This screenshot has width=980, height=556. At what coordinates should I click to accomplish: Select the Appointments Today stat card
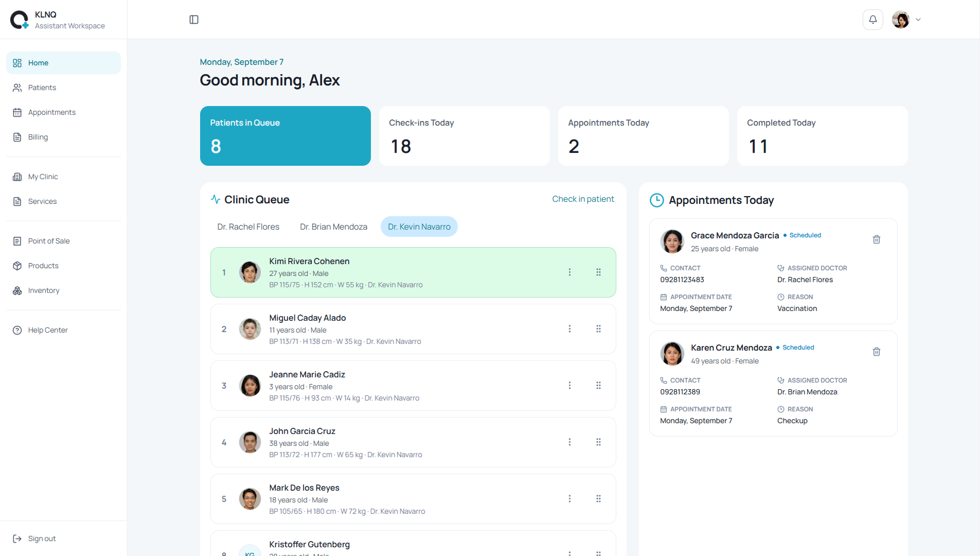click(x=644, y=136)
